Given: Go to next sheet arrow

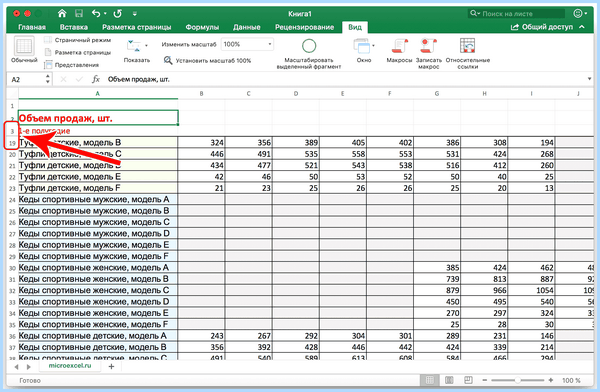Looking at the screenshot, I should point(29,367).
